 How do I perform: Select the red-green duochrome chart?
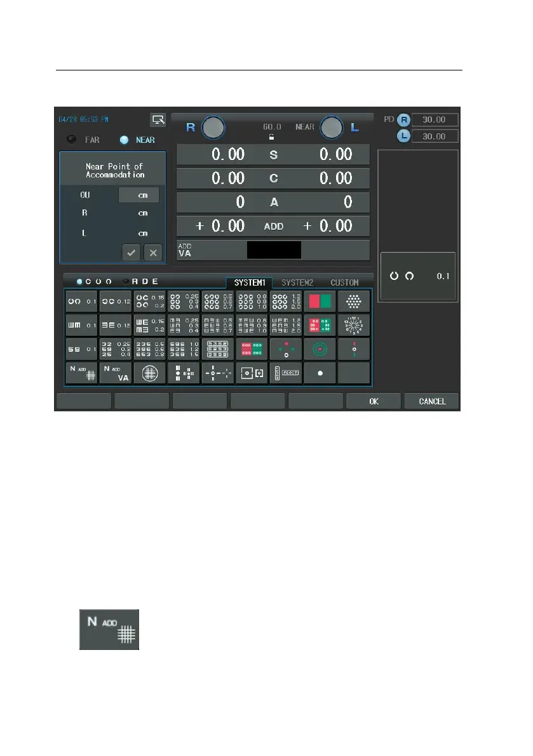tap(320, 302)
